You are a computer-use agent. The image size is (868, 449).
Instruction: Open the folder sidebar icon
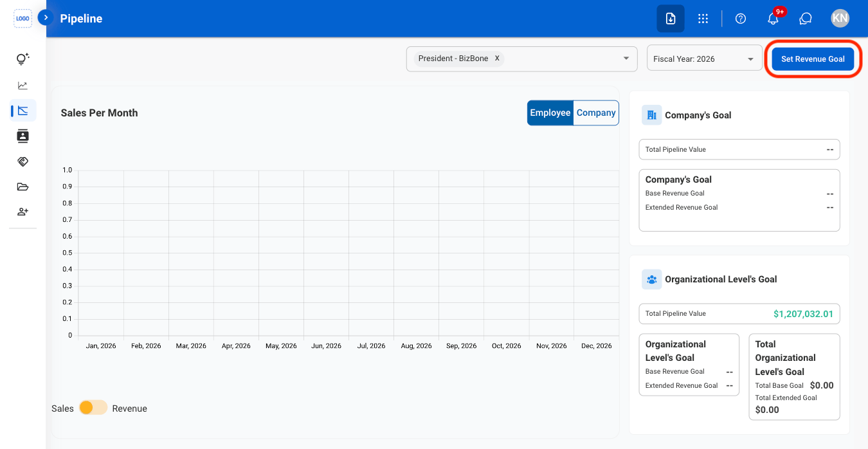click(23, 187)
